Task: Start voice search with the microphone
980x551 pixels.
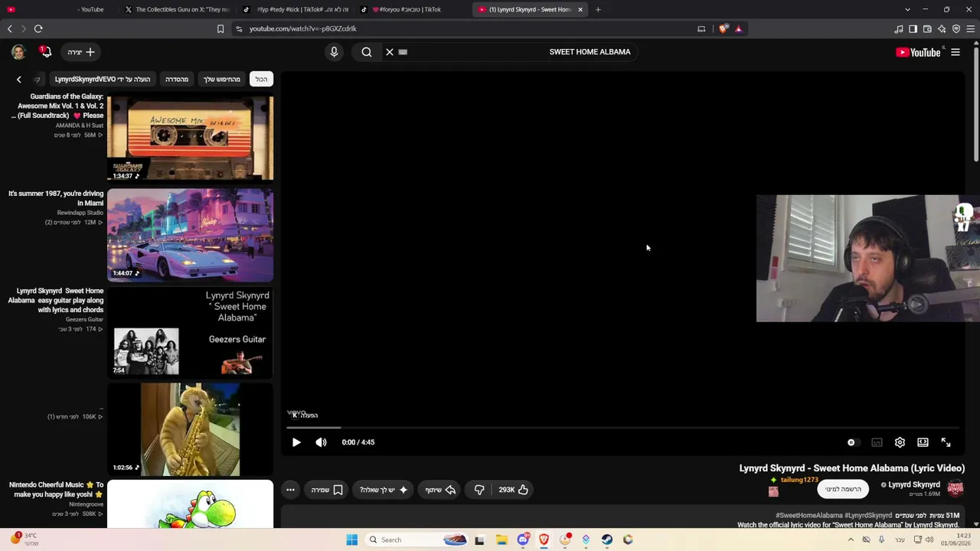Action: [334, 52]
